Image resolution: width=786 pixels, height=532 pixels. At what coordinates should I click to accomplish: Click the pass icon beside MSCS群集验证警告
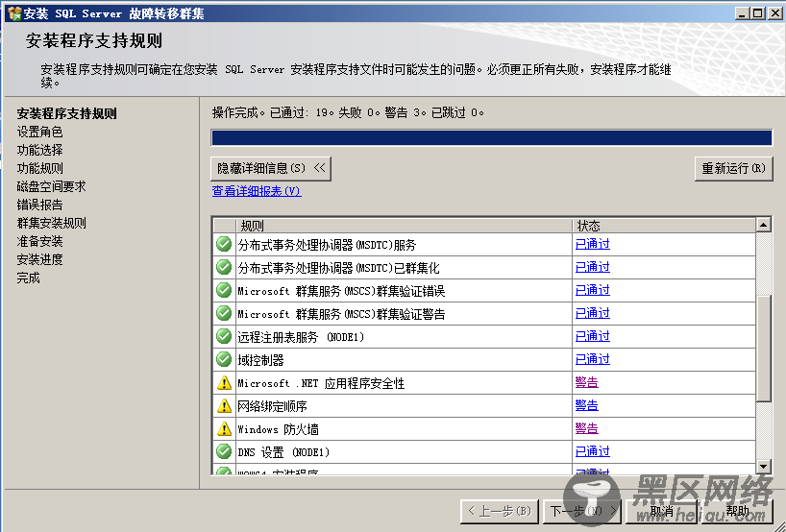224,313
